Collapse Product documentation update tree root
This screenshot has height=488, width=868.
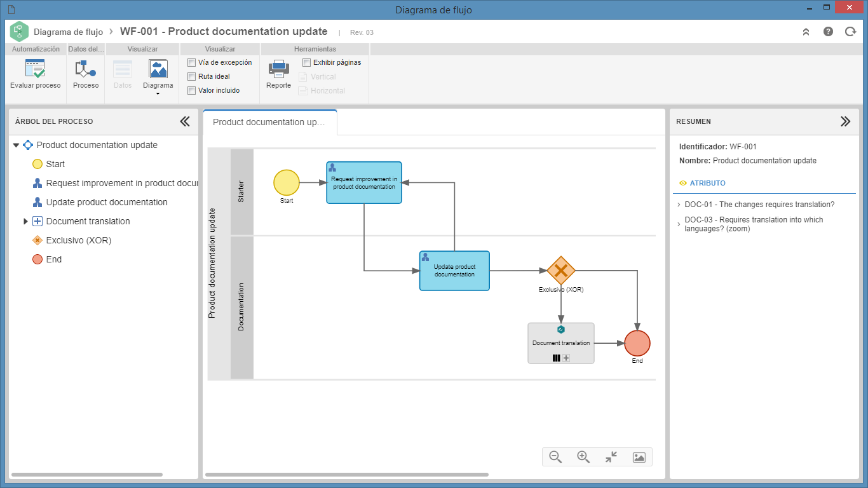16,145
